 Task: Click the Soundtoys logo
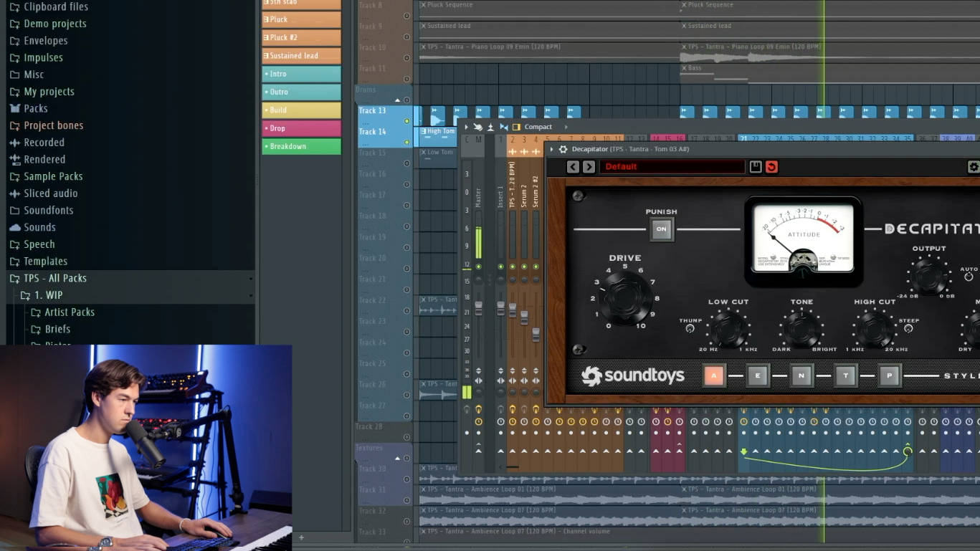click(x=632, y=375)
